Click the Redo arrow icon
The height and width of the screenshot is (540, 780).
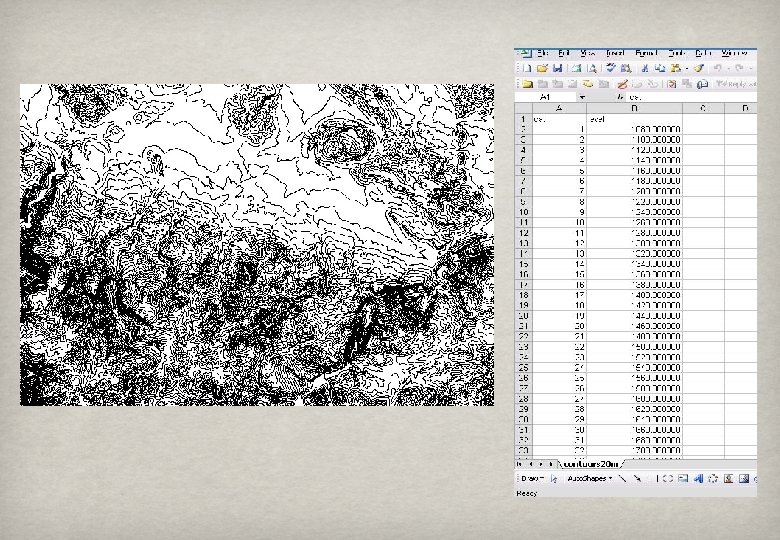point(739,69)
